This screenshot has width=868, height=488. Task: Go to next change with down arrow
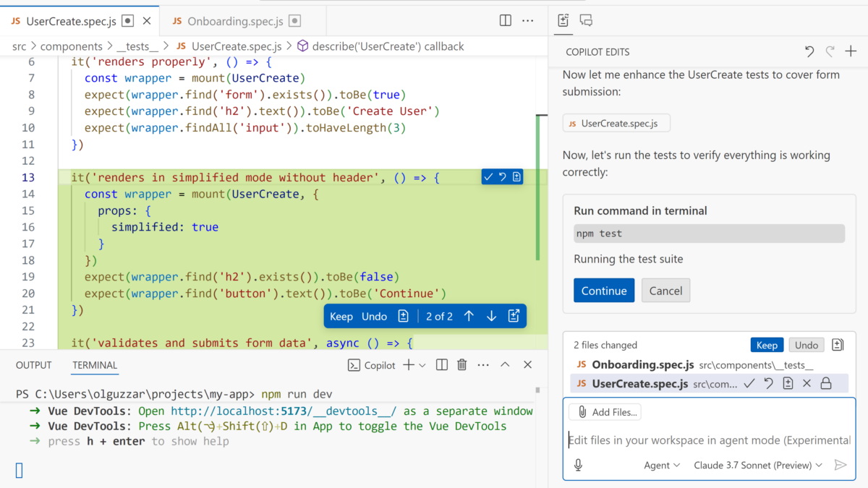click(491, 316)
